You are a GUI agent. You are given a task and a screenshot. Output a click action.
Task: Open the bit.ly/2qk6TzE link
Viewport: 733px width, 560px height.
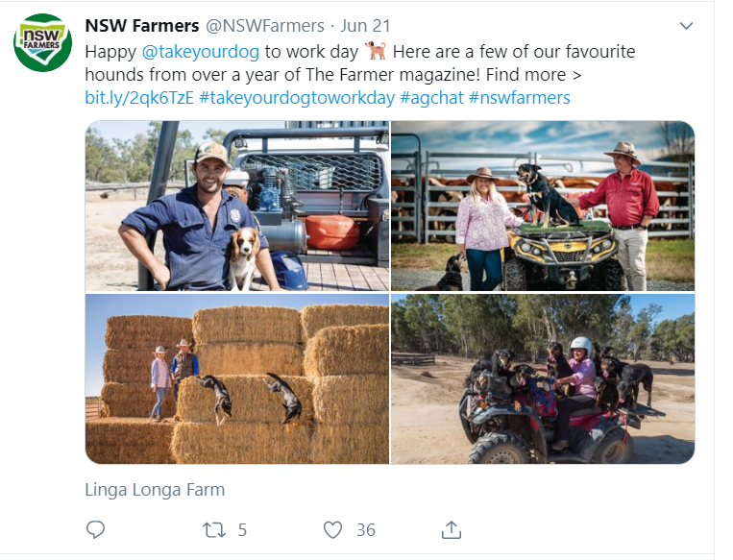pos(138,98)
